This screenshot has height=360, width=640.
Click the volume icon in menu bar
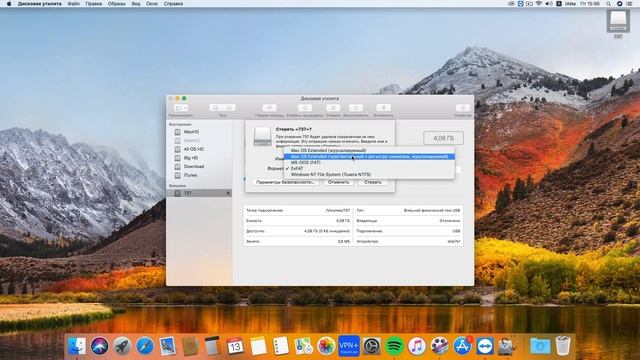[548, 4]
